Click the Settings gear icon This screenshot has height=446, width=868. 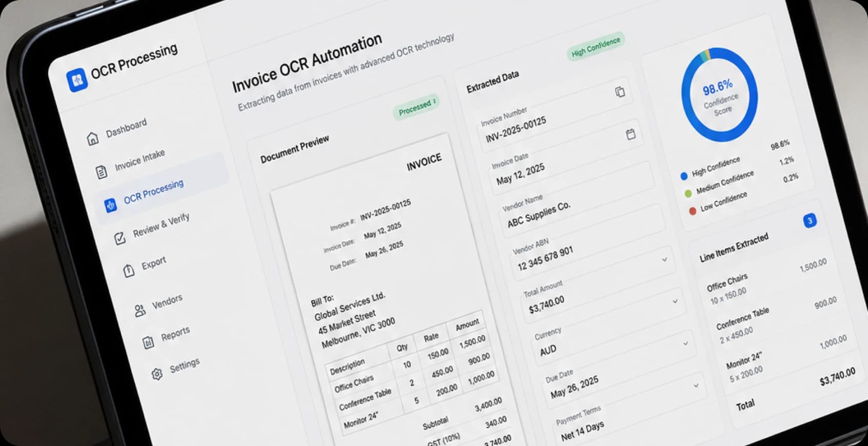pyautogui.click(x=157, y=374)
